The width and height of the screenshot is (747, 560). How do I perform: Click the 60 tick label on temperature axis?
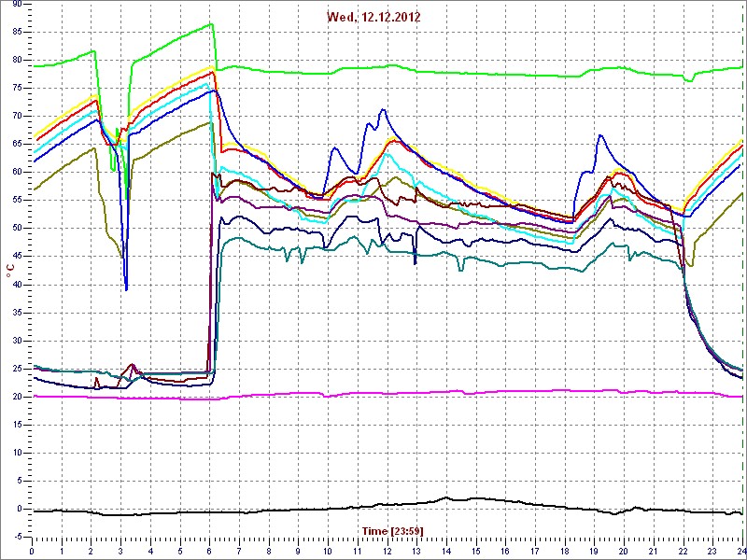pyautogui.click(x=16, y=173)
